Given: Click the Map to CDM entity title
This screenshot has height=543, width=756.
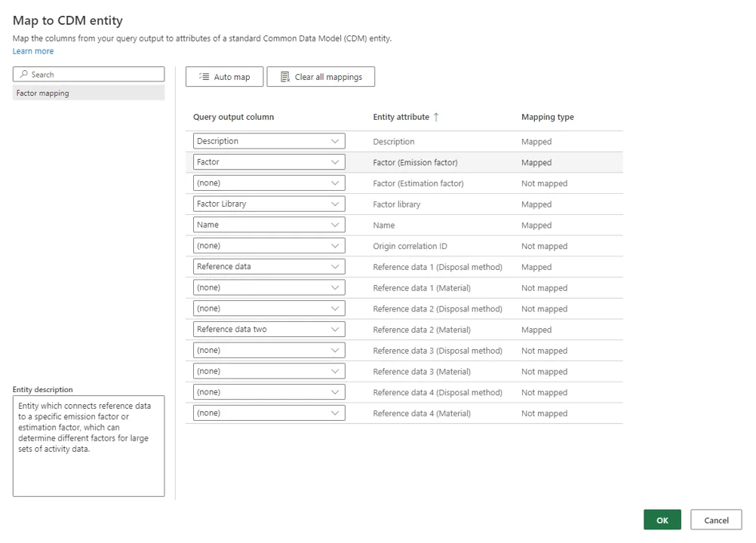Looking at the screenshot, I should point(67,20).
